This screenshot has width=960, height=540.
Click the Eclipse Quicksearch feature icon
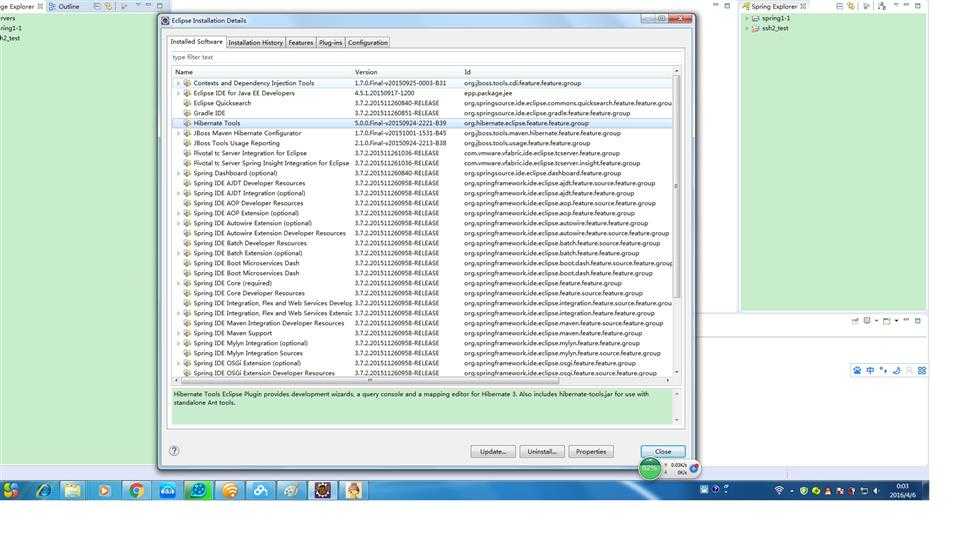(x=187, y=103)
